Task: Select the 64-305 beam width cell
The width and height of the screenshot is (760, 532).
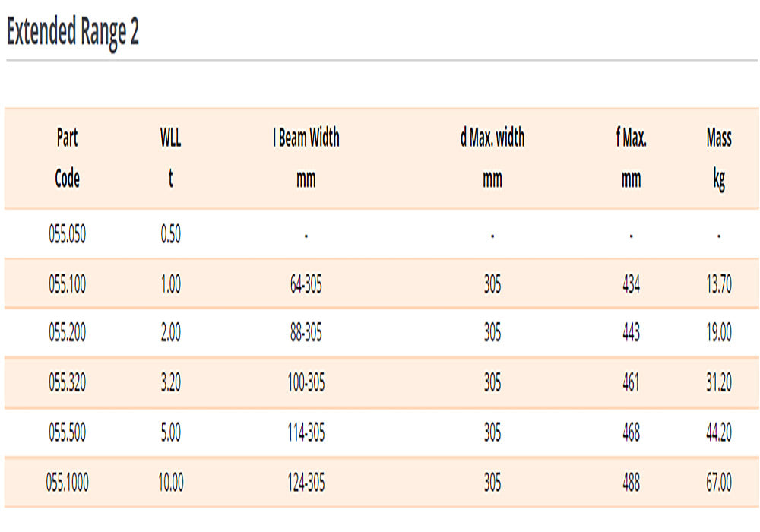Action: (x=306, y=284)
